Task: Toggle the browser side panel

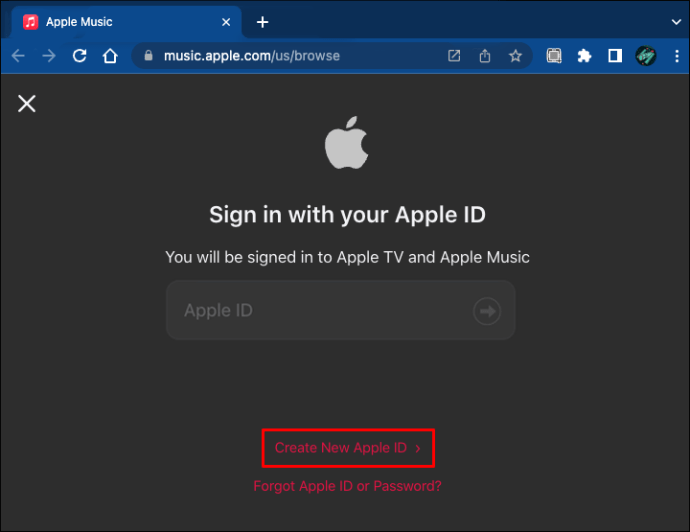Action: (x=615, y=56)
